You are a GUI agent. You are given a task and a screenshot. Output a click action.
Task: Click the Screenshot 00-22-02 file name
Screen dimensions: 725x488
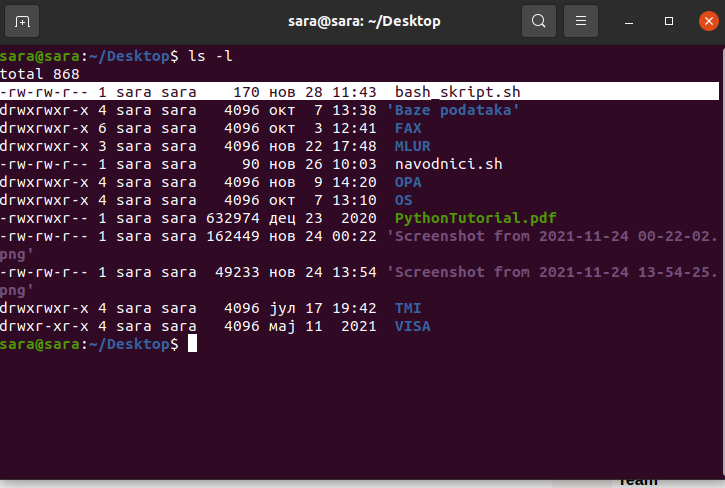click(x=552, y=236)
